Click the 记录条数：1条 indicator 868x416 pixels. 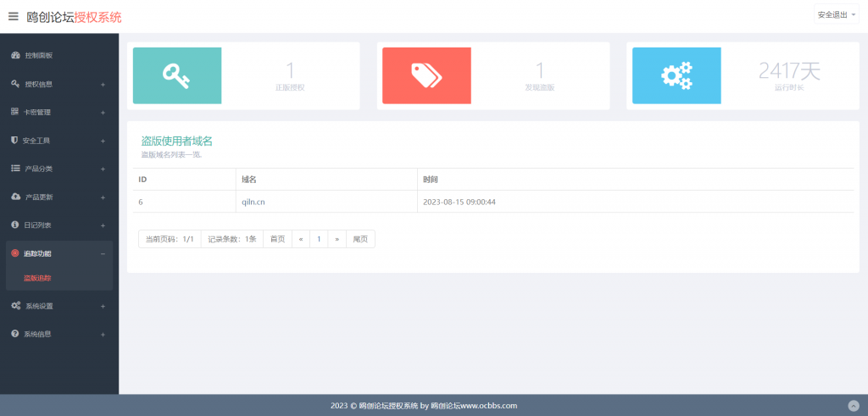click(232, 239)
